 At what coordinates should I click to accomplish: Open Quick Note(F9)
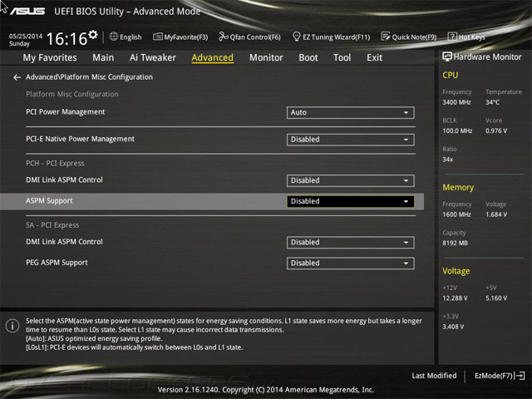[414, 37]
